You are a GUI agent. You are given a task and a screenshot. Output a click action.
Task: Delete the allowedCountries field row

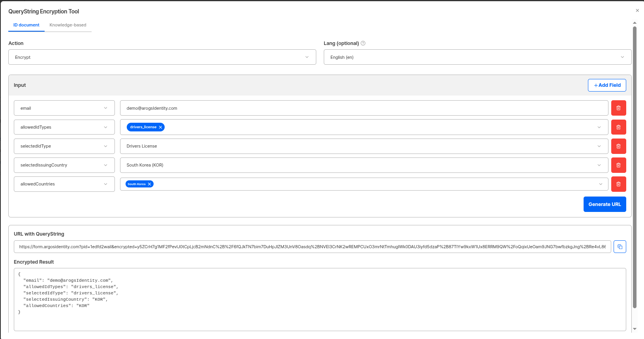[x=618, y=184]
